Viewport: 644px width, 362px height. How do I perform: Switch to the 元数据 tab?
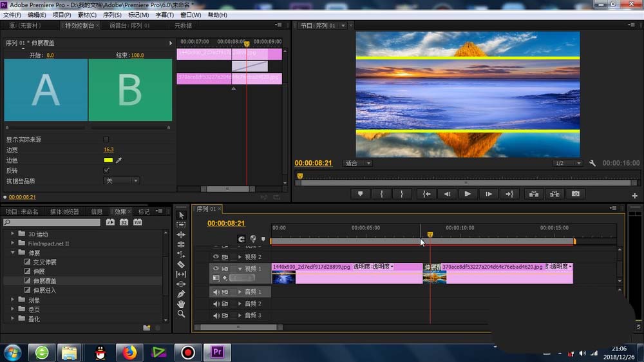(x=183, y=26)
